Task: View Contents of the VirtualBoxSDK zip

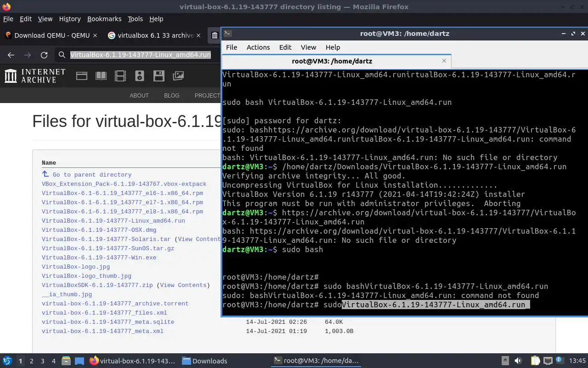Action: point(183,285)
